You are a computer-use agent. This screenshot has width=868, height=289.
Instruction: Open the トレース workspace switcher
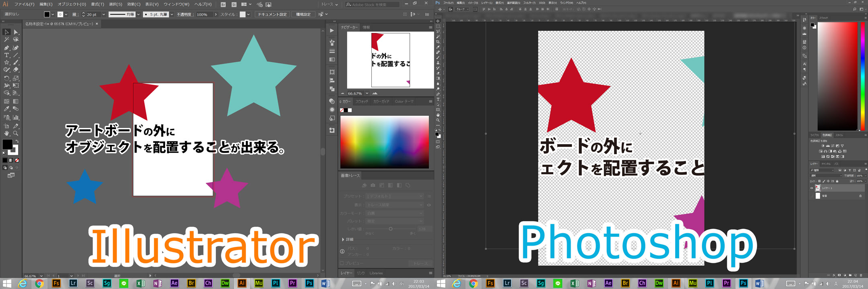click(x=330, y=4)
